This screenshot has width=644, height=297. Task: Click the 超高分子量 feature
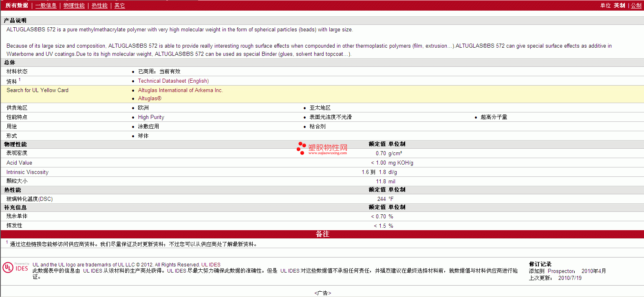point(494,117)
